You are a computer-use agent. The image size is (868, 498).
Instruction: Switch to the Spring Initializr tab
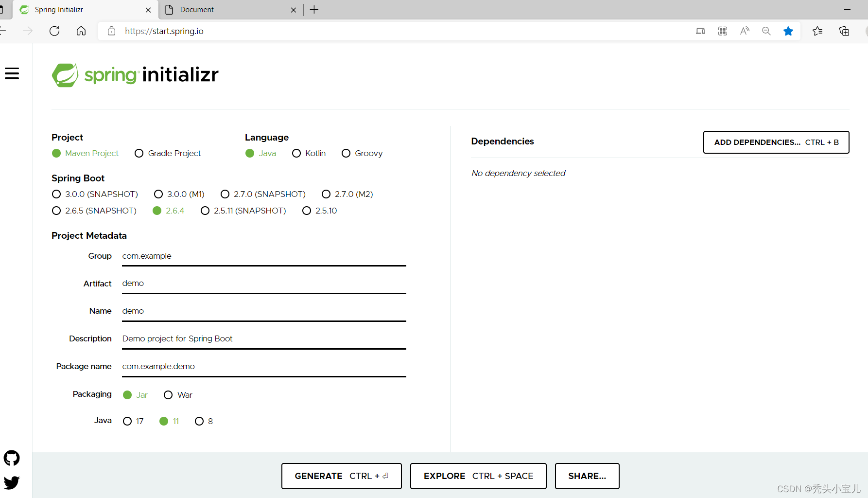(x=85, y=10)
